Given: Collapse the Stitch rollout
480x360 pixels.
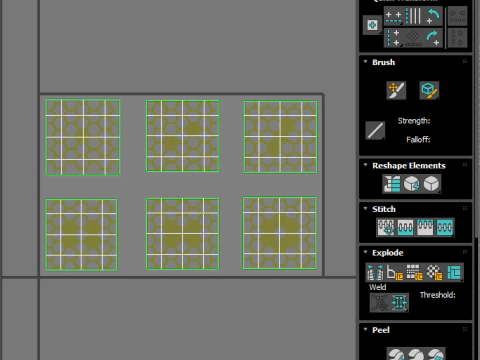Looking at the screenshot, I should pos(365,208).
